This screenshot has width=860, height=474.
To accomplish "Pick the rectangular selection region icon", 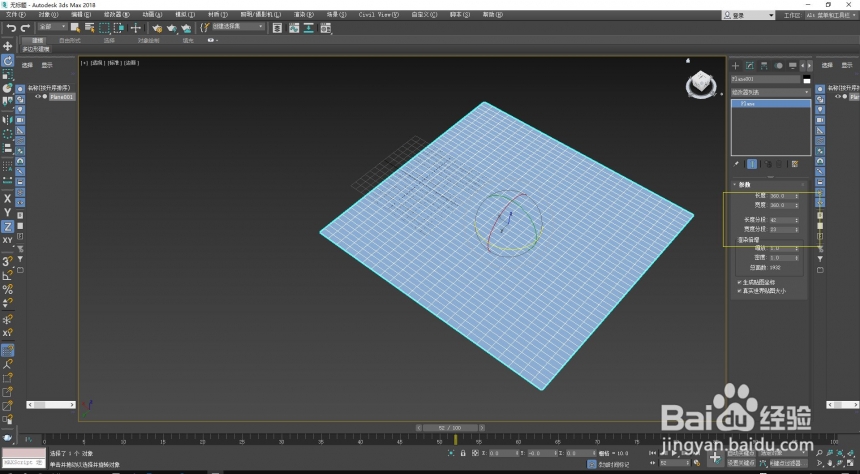I will point(105,28).
